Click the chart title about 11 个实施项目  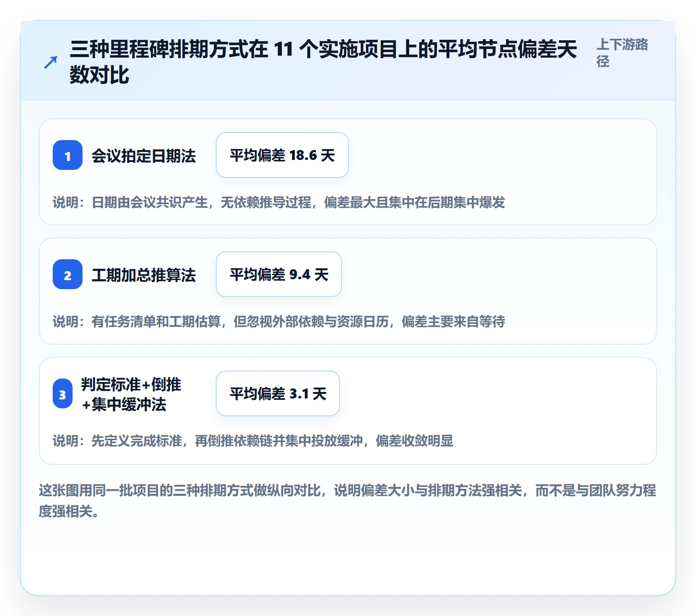[323, 62]
